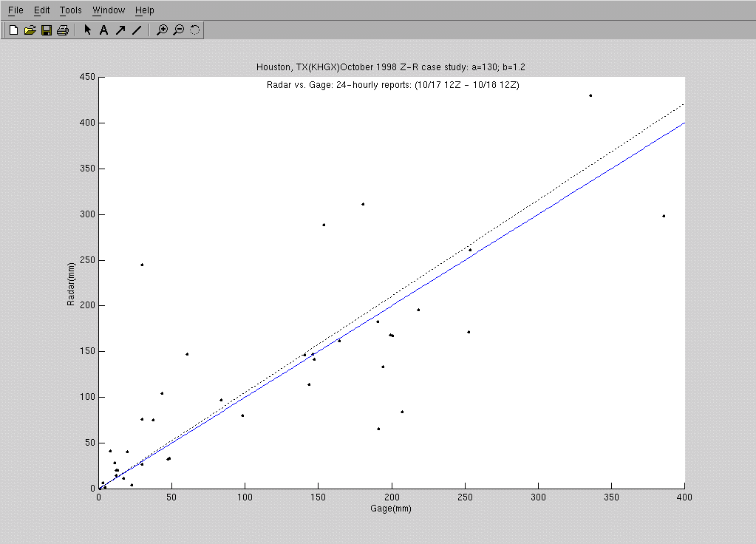Click the New Figure toolbar icon

click(x=13, y=30)
